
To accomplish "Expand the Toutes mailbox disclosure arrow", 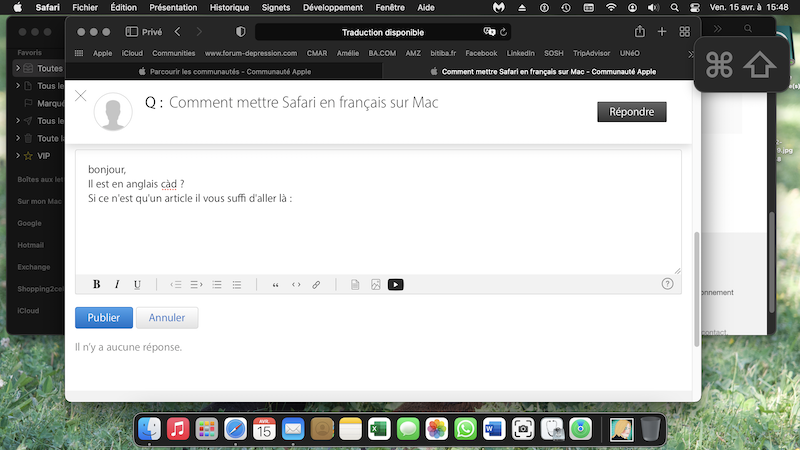I will 17,68.
